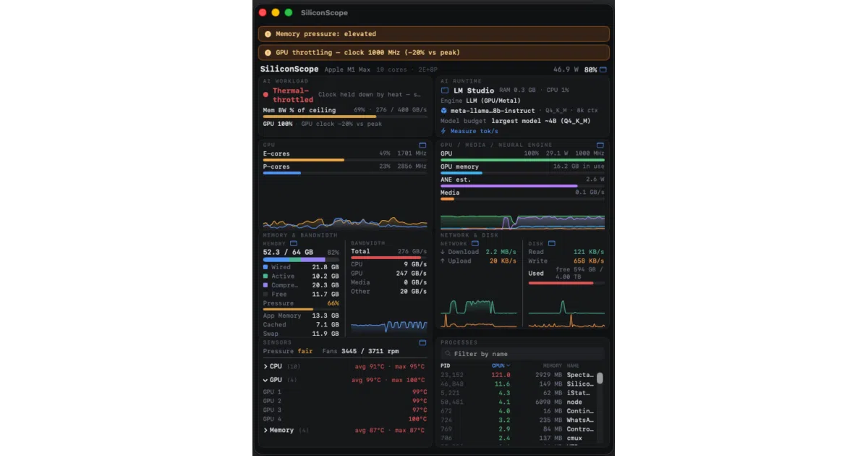The width and height of the screenshot is (868, 456).
Task: Click the pop-out icon beside 80% in header
Action: point(603,69)
